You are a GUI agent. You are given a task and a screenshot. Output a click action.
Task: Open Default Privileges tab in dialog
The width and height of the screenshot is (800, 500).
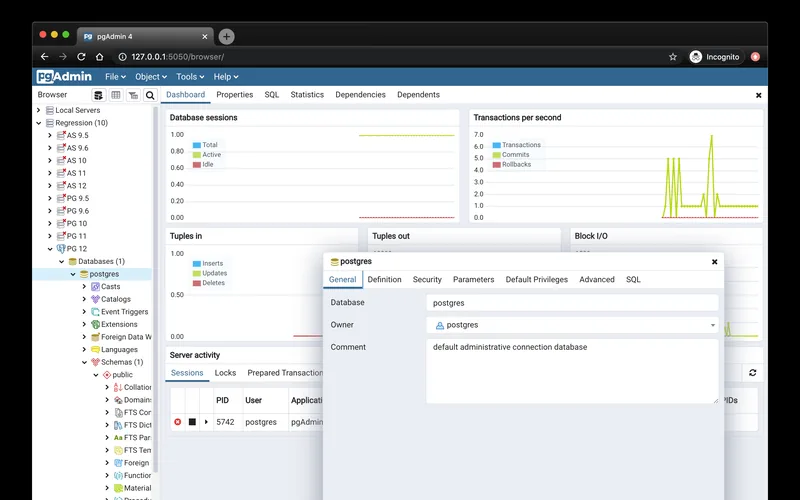pos(537,280)
